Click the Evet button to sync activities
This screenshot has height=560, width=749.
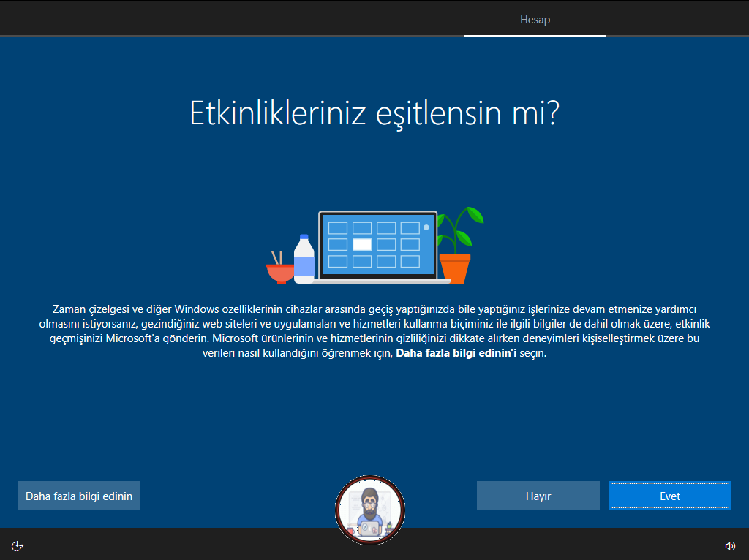click(x=670, y=496)
